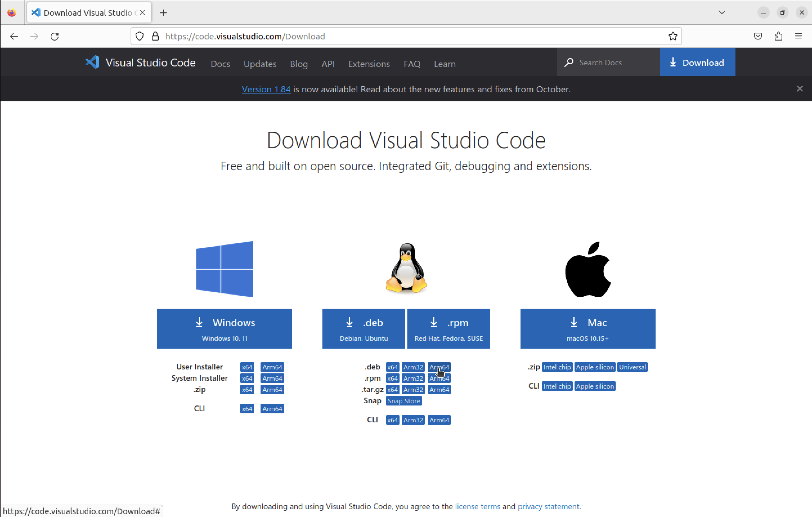Download the Mac macOS 10.15+ build
This screenshot has width=812, height=517.
click(x=588, y=328)
